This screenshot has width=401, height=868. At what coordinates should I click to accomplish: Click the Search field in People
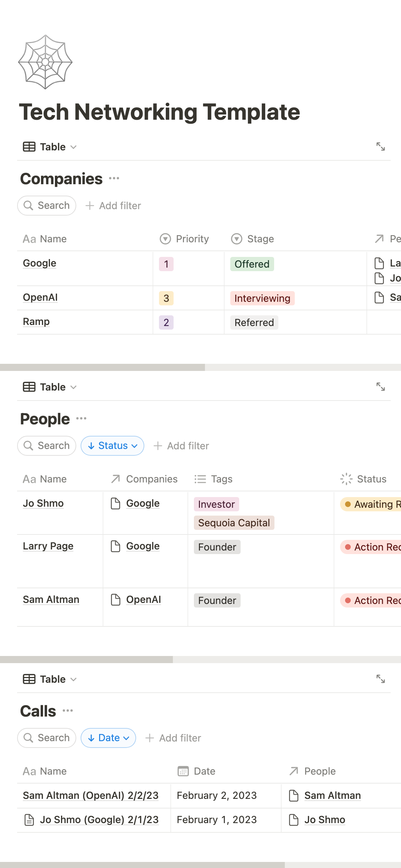click(x=47, y=446)
